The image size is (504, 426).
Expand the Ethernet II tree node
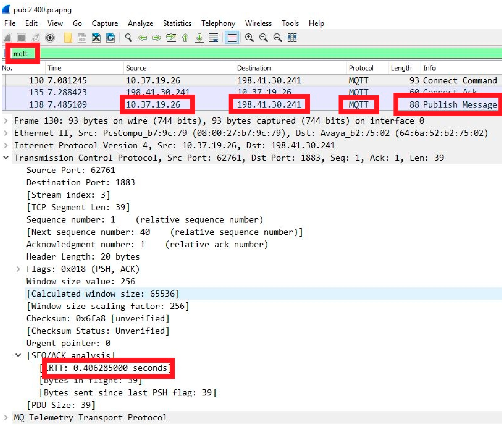coord(6,133)
